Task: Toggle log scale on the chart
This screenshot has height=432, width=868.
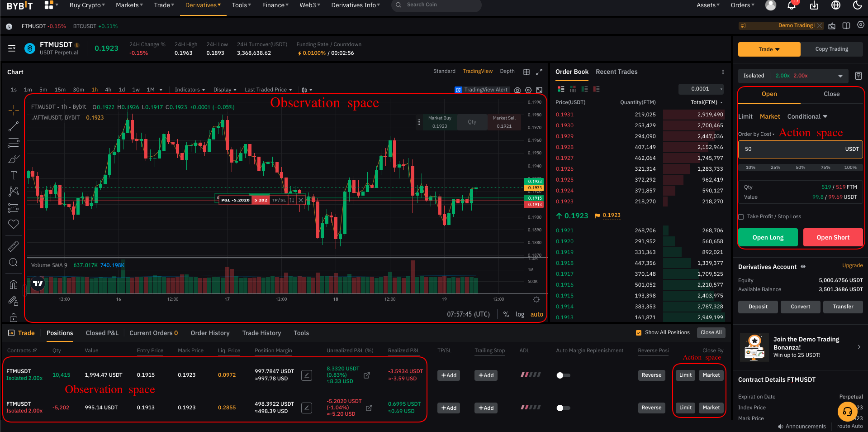Action: click(x=520, y=314)
